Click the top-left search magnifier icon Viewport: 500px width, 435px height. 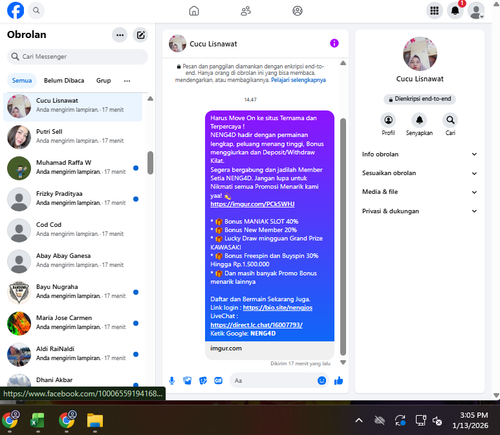(36, 10)
